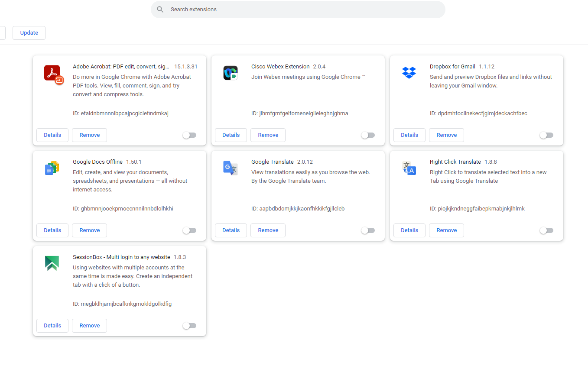The height and width of the screenshot is (369, 588).
Task: Click "Join Webex meetings using Google Chrome" description
Action: (309, 77)
